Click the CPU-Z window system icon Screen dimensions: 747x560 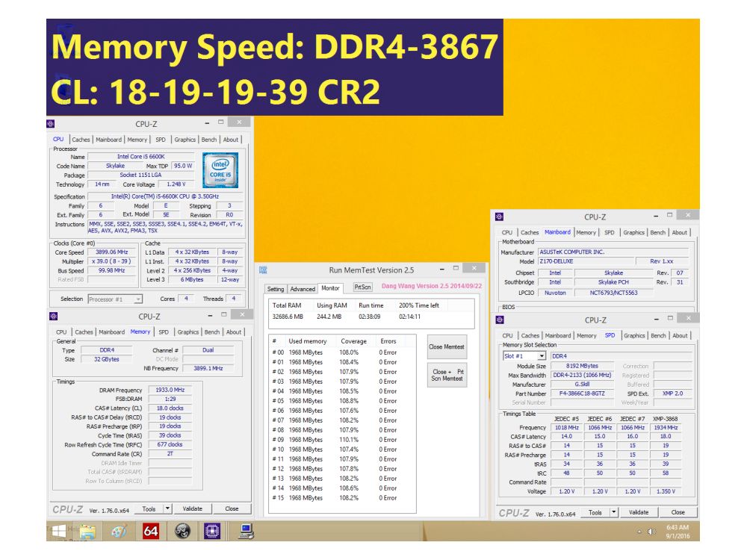tap(50, 122)
